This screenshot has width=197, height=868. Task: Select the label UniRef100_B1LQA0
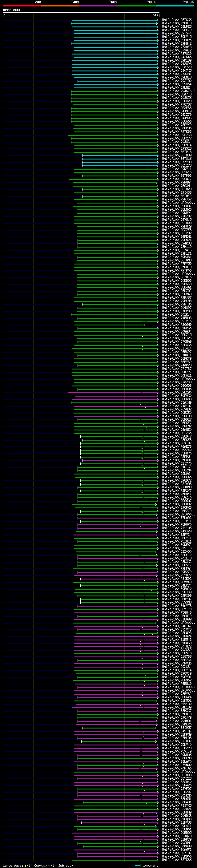pyautogui.click(x=177, y=819)
